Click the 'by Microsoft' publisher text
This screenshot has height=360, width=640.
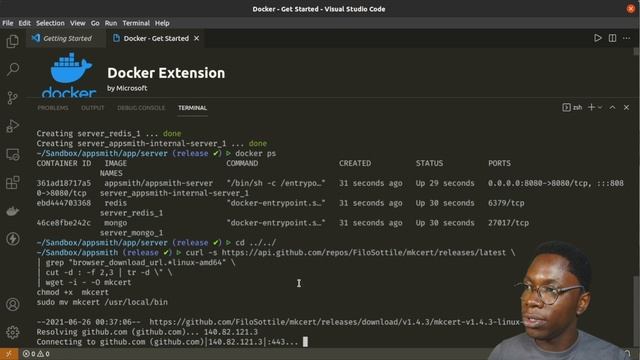[127, 88]
